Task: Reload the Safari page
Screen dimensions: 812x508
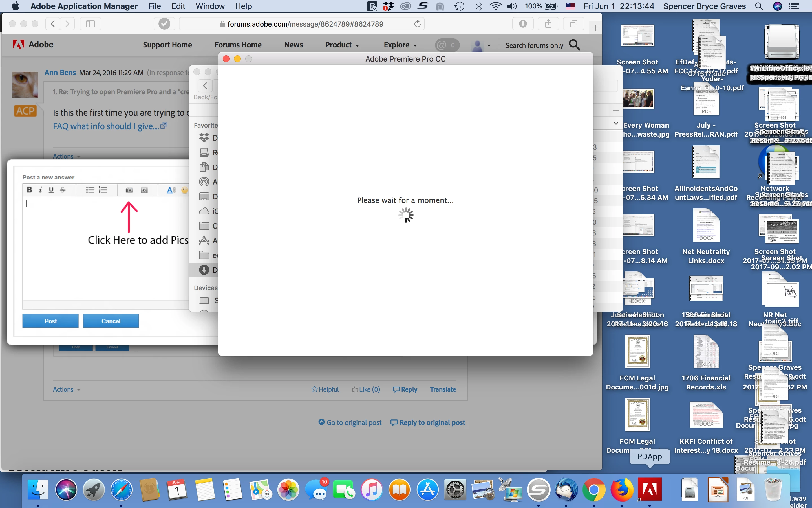Action: pyautogui.click(x=417, y=24)
